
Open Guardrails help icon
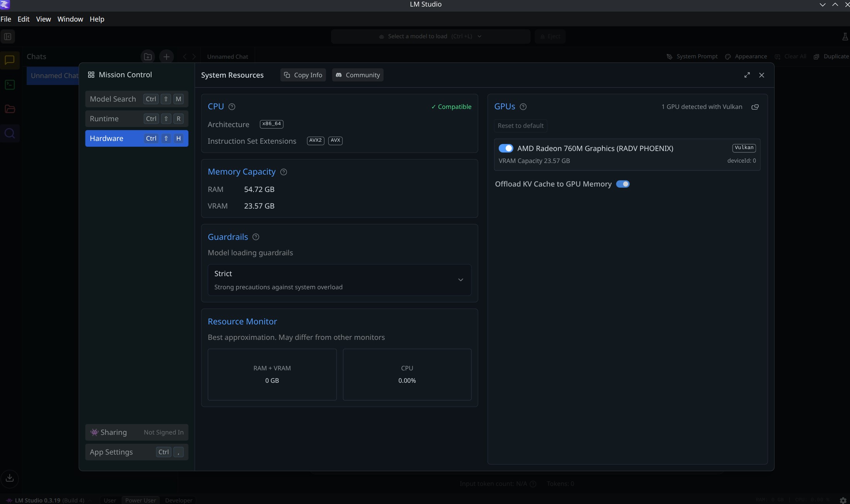pyautogui.click(x=256, y=237)
